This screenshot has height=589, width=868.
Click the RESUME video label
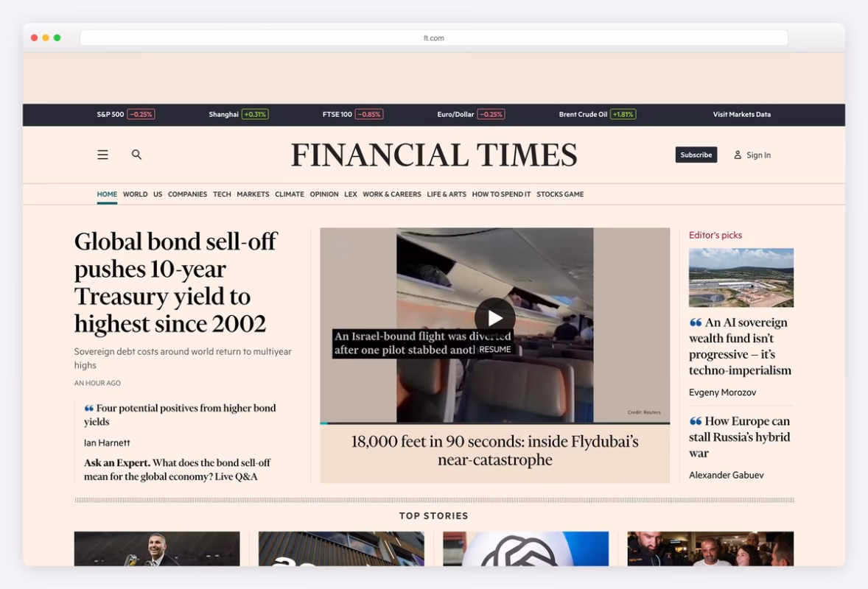point(495,350)
